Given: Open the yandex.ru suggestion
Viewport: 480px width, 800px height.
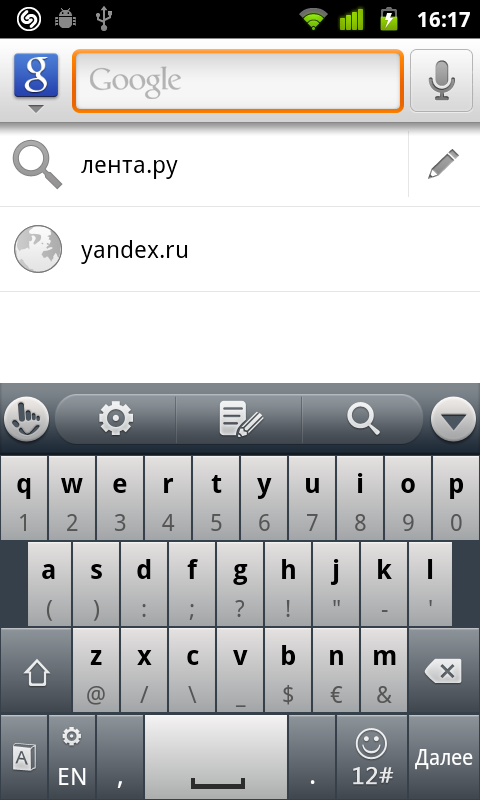Looking at the screenshot, I should (x=240, y=249).
